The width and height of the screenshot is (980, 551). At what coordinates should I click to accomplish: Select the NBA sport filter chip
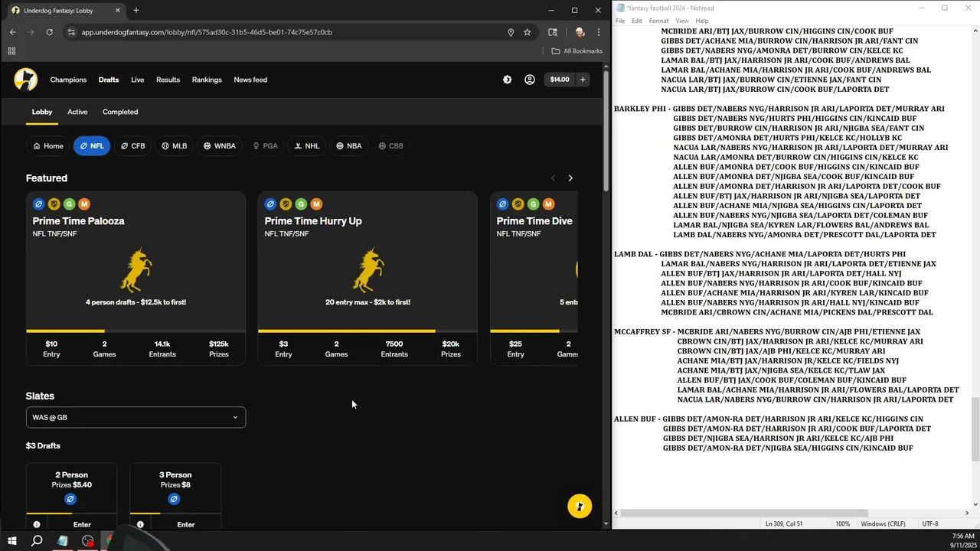[348, 145]
